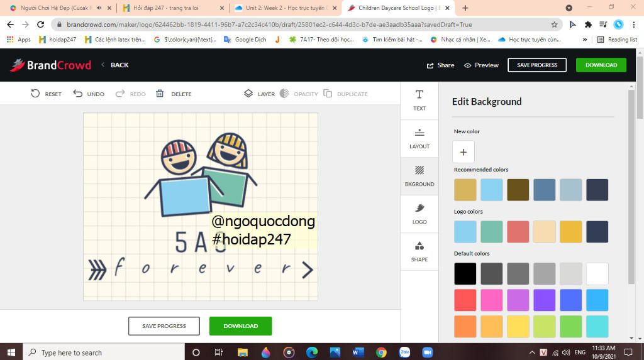Screen dimensions: 644x360
Task: Open the Chrome extensions menu
Action: click(588, 25)
